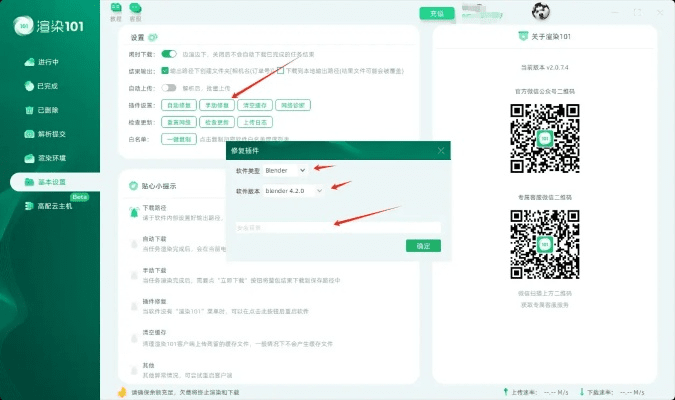The height and width of the screenshot is (400, 675).
Task: Click the balance reminder text in status bar
Action: (185, 393)
